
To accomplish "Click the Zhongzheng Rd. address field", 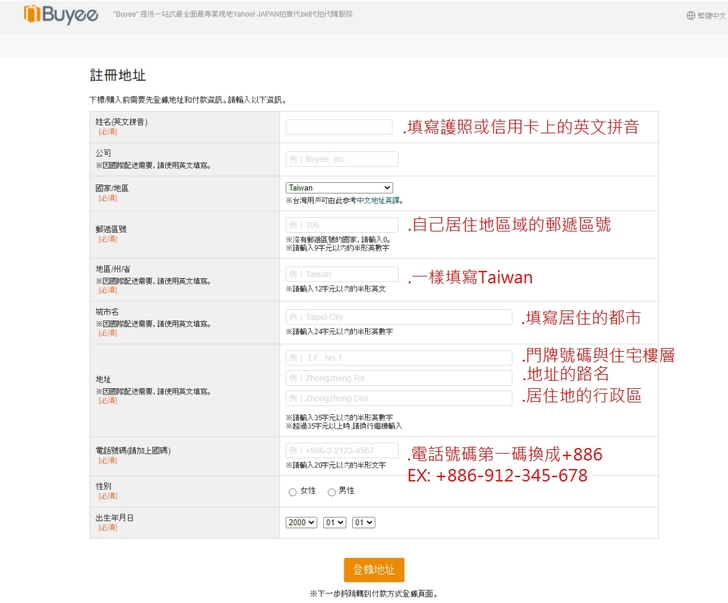I will pyautogui.click(x=398, y=378).
